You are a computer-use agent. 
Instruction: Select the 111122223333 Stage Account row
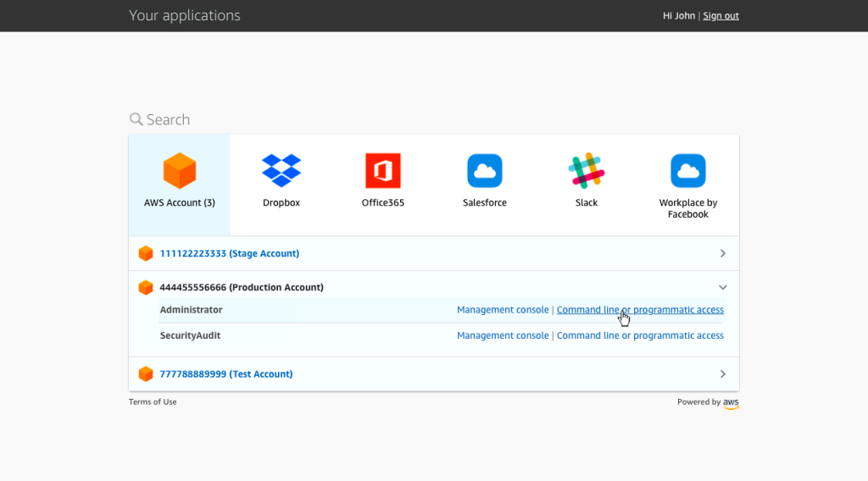pos(229,253)
